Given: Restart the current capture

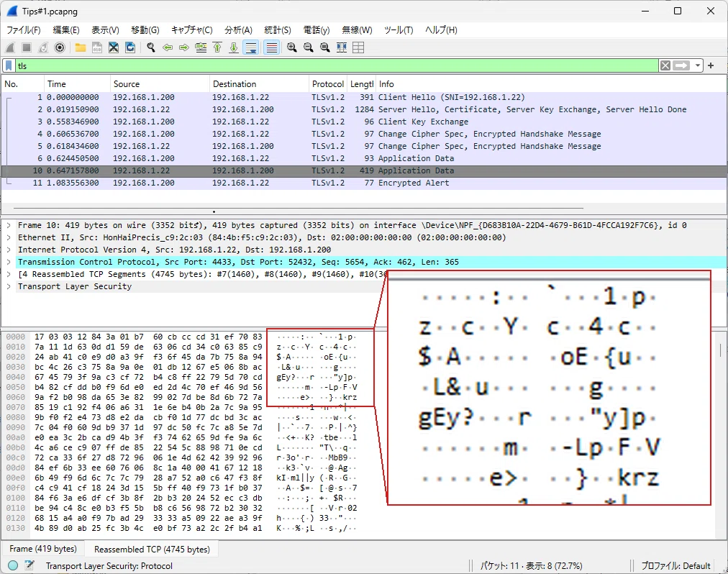Looking at the screenshot, I should click(x=43, y=47).
